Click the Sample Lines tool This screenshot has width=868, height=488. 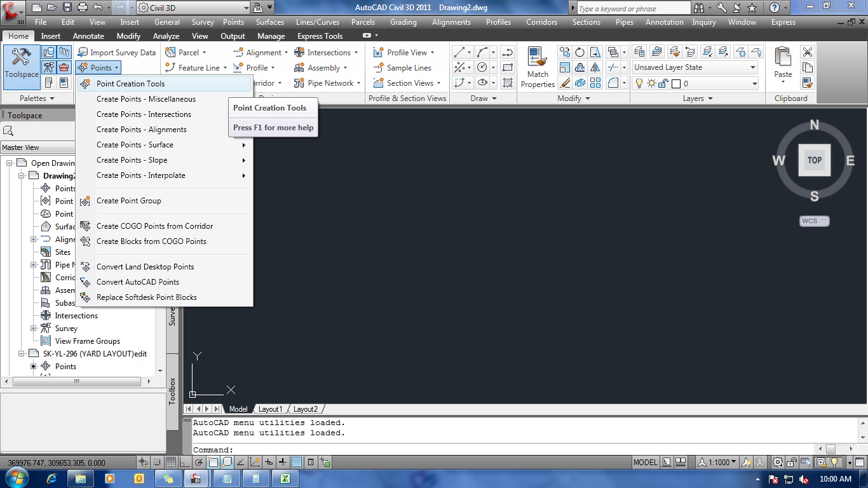[x=402, y=68]
